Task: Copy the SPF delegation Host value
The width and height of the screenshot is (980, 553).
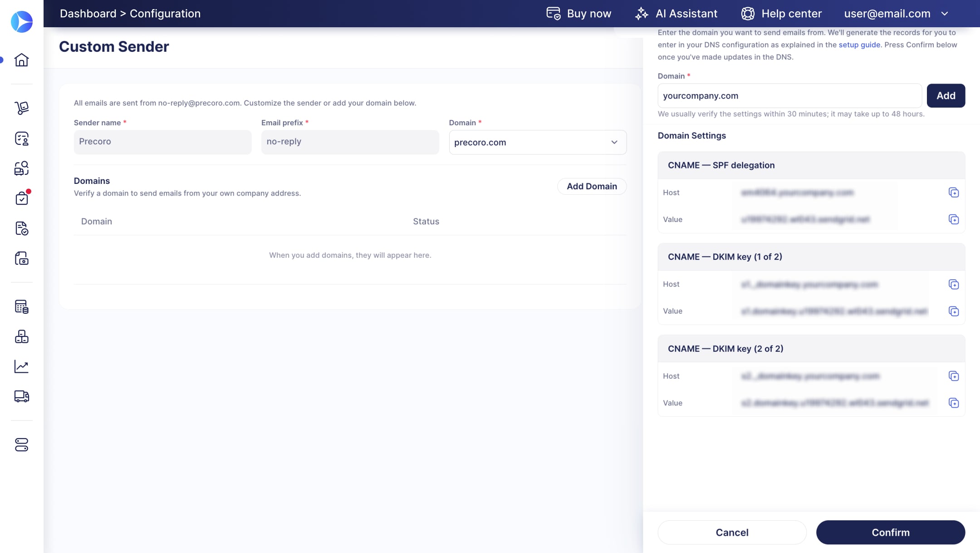Action: click(x=953, y=193)
